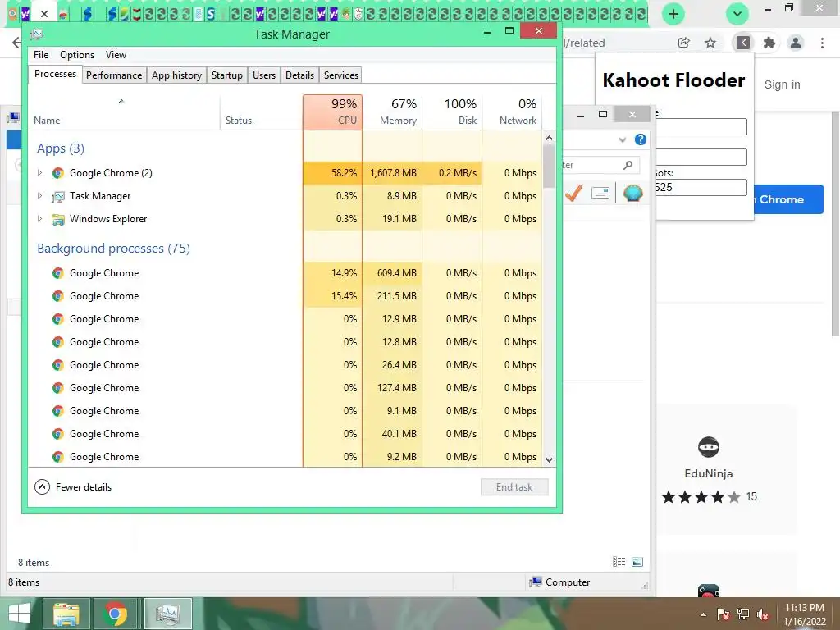Click the first input field in Kahoot Flooder
Image resolution: width=840 pixels, height=630 pixels.
[x=701, y=126]
